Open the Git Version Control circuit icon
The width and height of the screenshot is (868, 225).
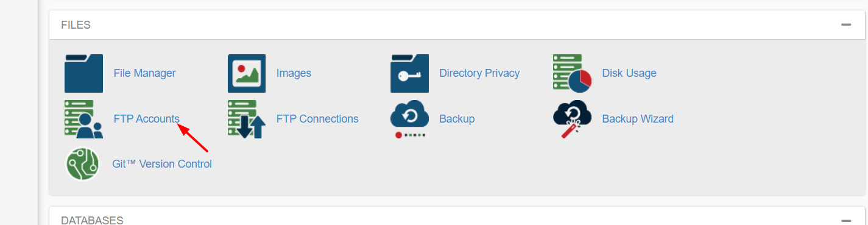(x=83, y=164)
